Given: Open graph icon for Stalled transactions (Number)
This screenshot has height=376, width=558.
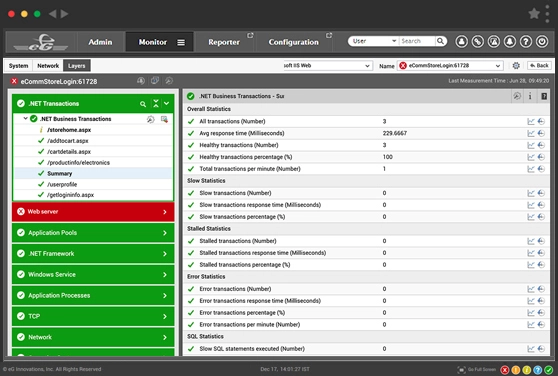Looking at the screenshot, I should 531,241.
